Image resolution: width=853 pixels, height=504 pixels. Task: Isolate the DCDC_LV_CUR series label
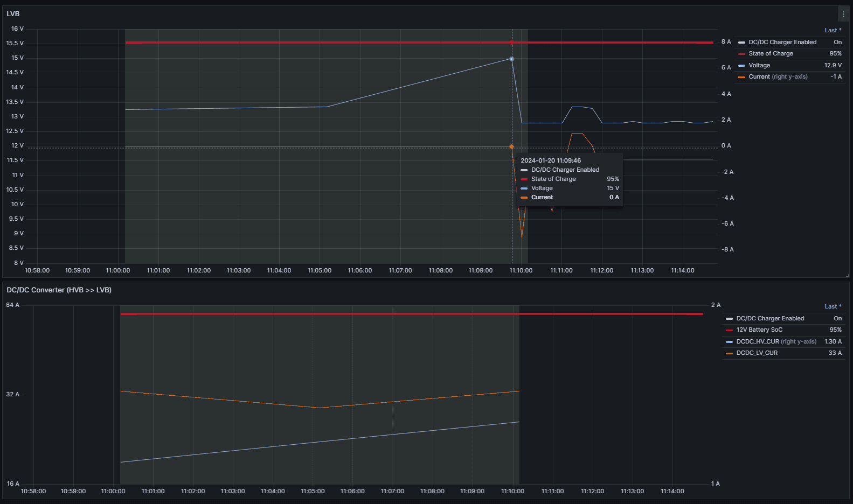tap(757, 353)
